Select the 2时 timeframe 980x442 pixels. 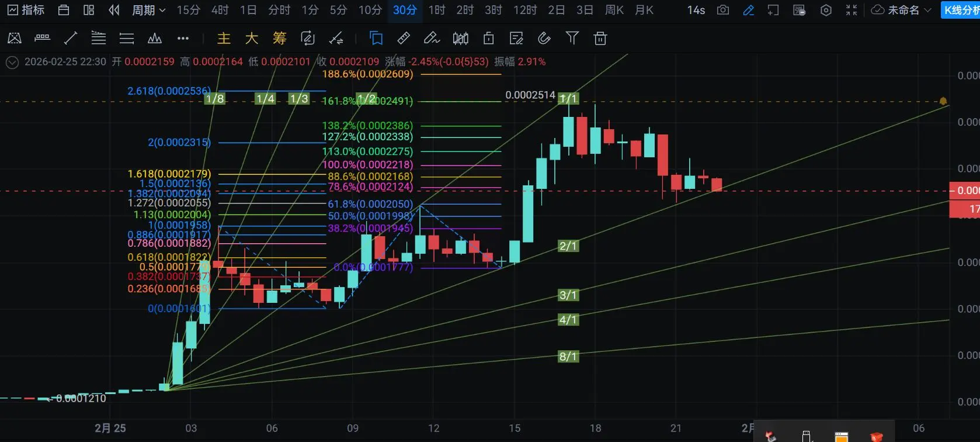click(x=465, y=10)
